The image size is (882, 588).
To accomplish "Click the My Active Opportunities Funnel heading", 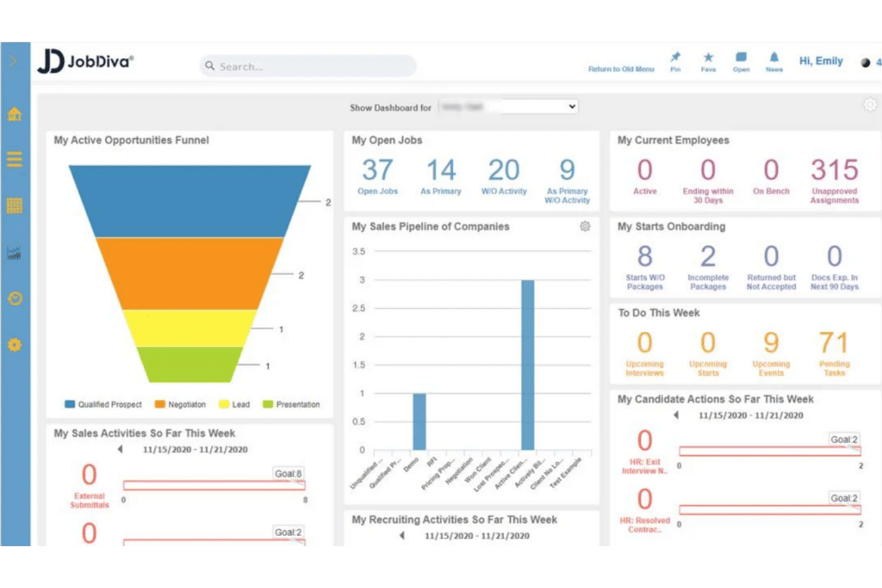I will [x=131, y=140].
